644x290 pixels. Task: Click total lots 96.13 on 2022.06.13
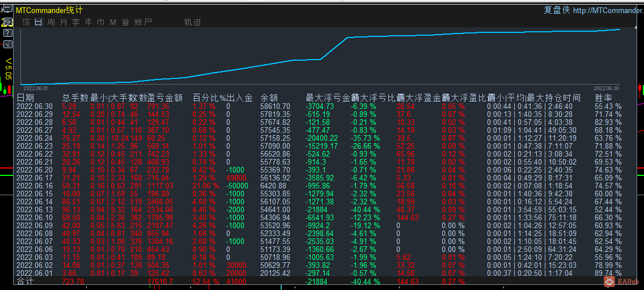[x=71, y=209]
